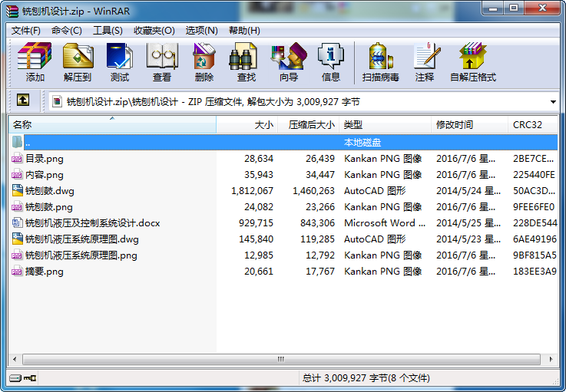Select 铣刨机液压及控制系统设计.docx file
This screenshot has height=392, width=566.
coord(92,223)
